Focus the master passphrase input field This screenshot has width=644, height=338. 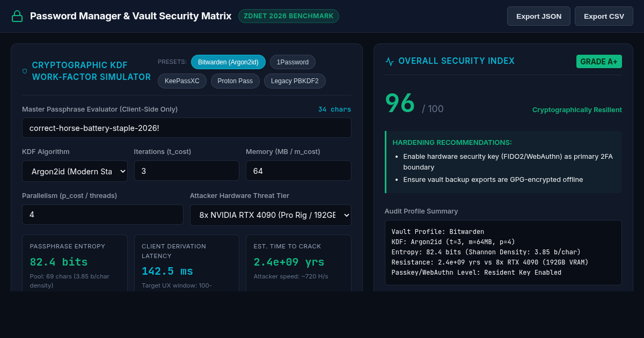(x=187, y=128)
